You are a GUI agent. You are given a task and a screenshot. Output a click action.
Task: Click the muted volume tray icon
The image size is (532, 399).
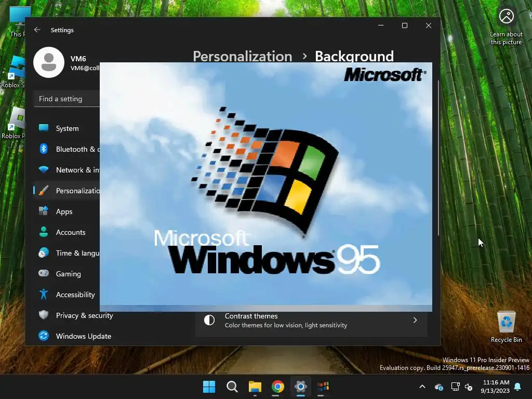[x=469, y=387]
